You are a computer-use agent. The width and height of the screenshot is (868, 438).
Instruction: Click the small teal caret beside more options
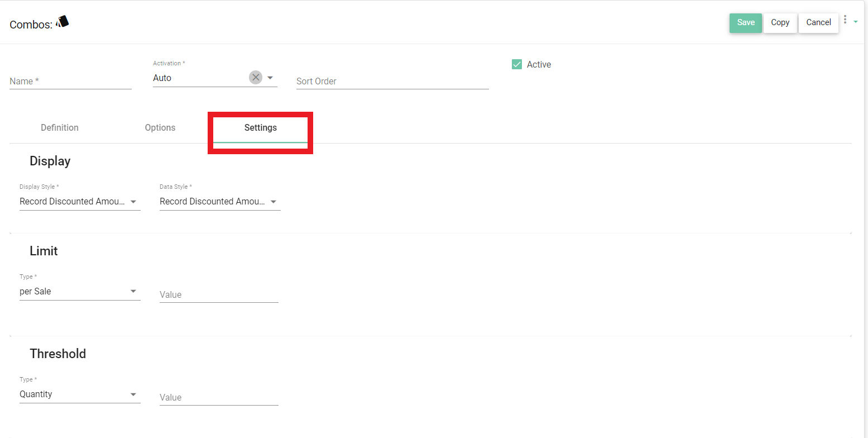(x=855, y=22)
